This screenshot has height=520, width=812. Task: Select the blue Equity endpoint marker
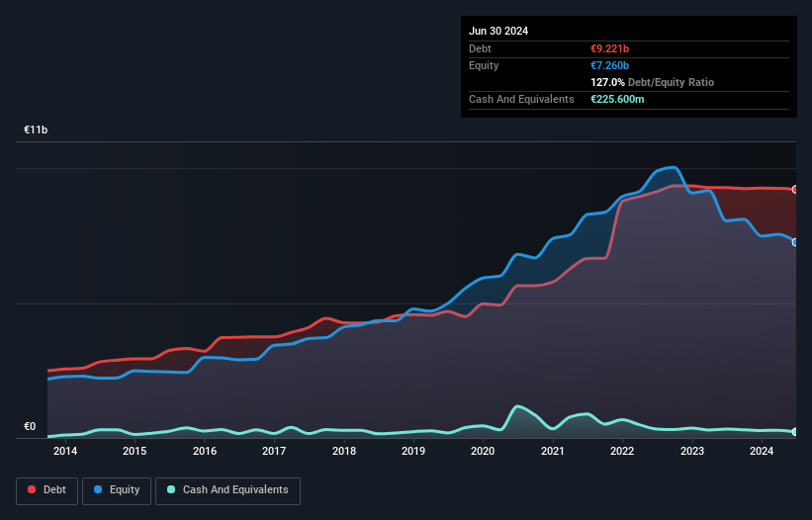point(795,242)
